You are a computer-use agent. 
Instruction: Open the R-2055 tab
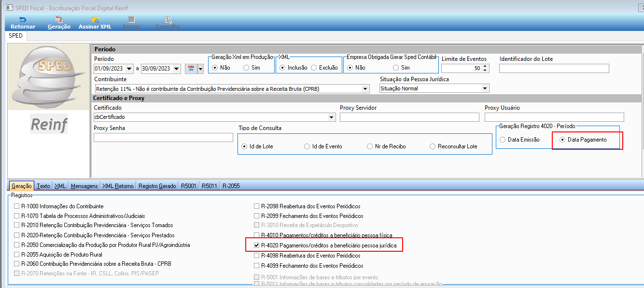(x=231, y=186)
